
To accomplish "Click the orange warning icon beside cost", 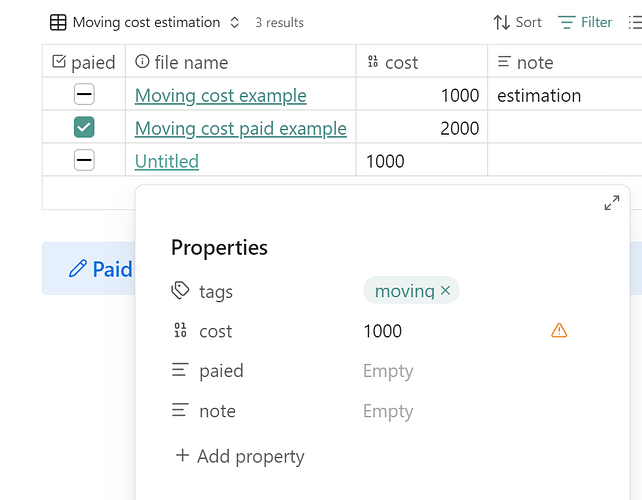I will pyautogui.click(x=559, y=331).
